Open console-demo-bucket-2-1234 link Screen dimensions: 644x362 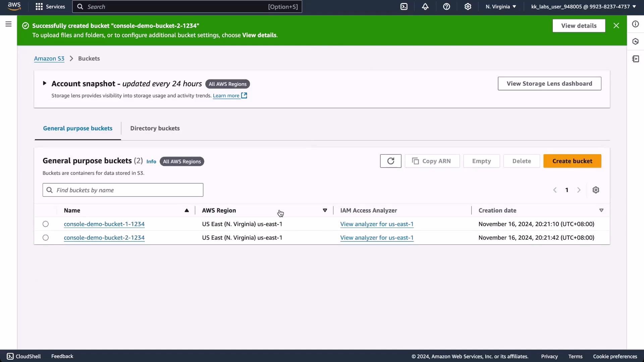tap(104, 238)
